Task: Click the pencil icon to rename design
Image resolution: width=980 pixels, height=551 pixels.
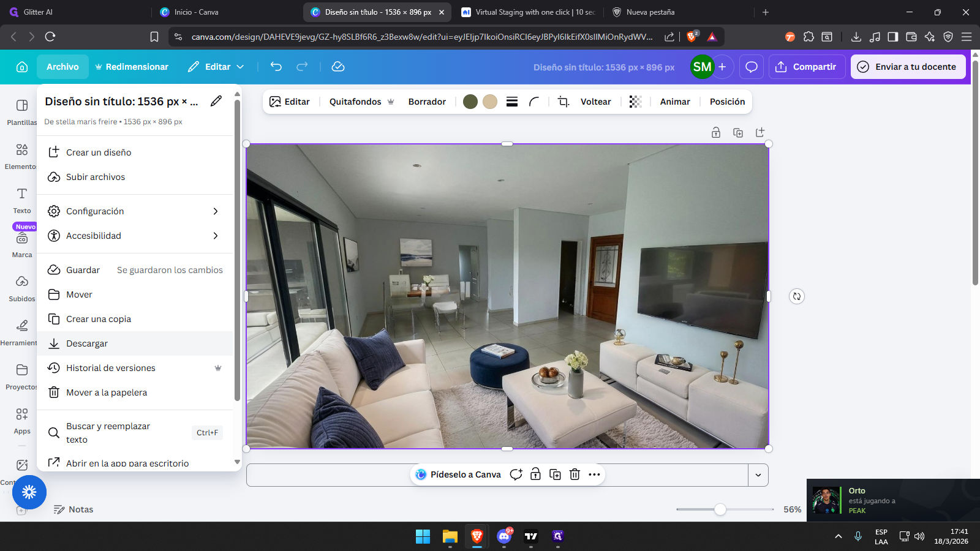Action: coord(216,102)
